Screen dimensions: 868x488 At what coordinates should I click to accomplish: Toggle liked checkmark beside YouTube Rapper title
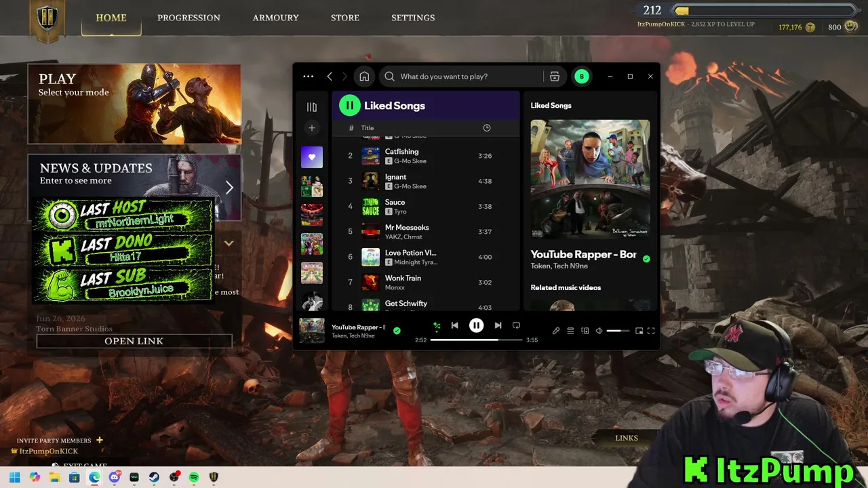point(646,259)
